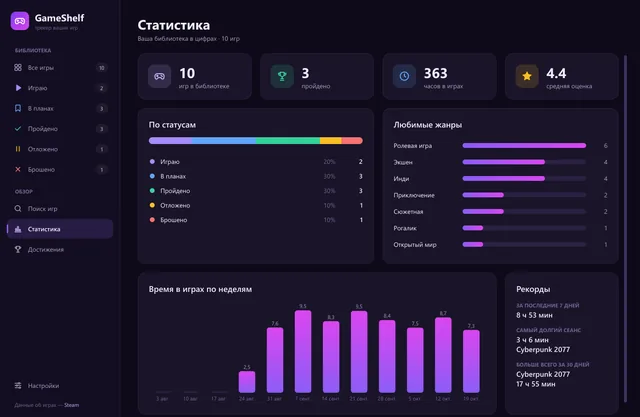
Task: Click the 14 сент weekly bar
Action: tap(331, 357)
